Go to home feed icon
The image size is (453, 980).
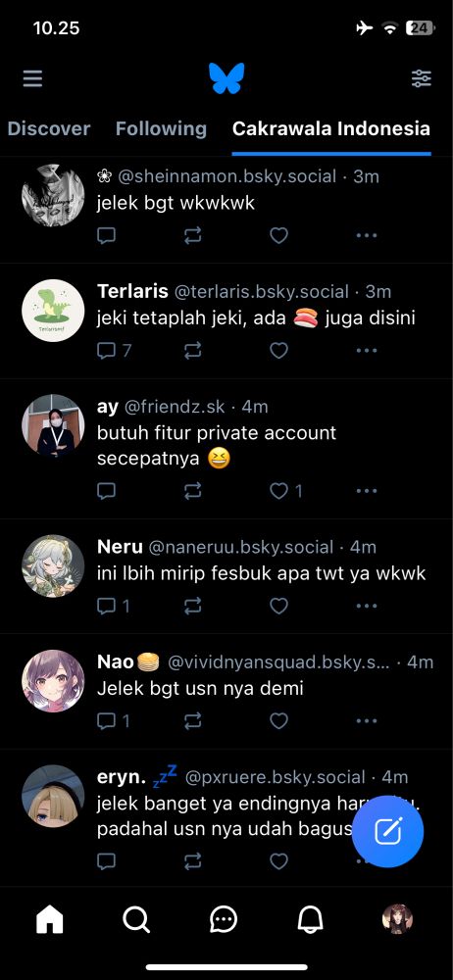[50, 919]
